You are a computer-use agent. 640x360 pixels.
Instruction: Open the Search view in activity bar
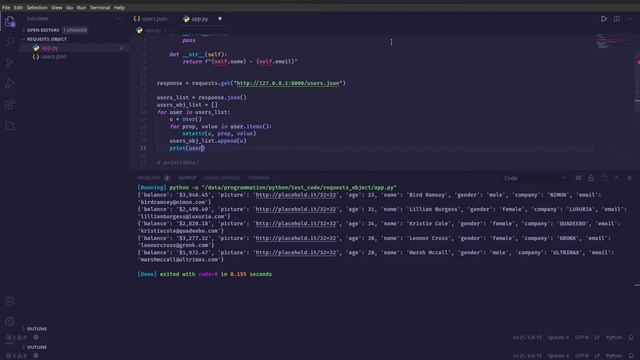point(10,42)
